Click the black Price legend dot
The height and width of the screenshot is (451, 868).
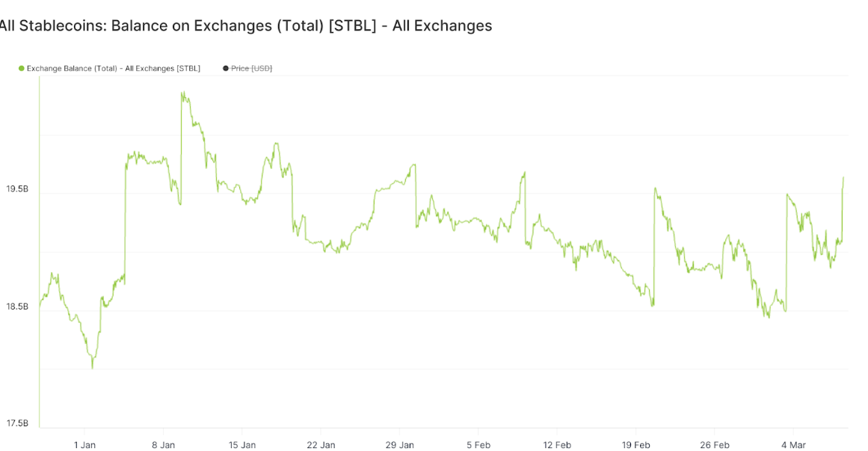point(226,69)
